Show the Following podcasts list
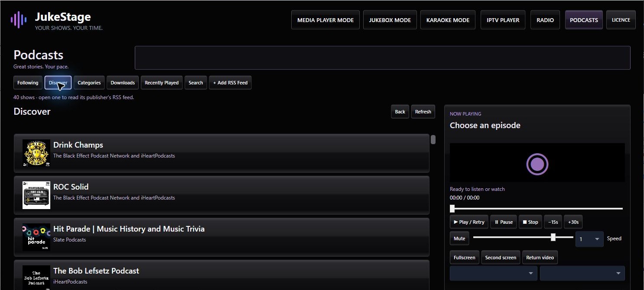644x290 pixels. click(x=28, y=83)
